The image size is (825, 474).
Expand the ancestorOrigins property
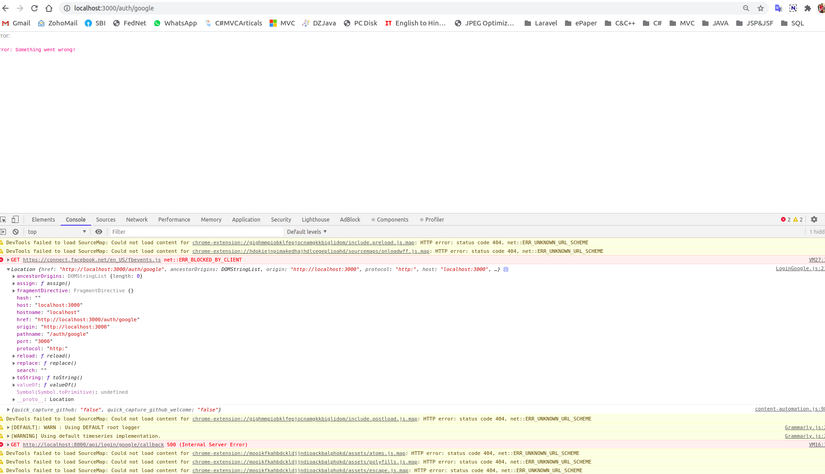pos(14,276)
